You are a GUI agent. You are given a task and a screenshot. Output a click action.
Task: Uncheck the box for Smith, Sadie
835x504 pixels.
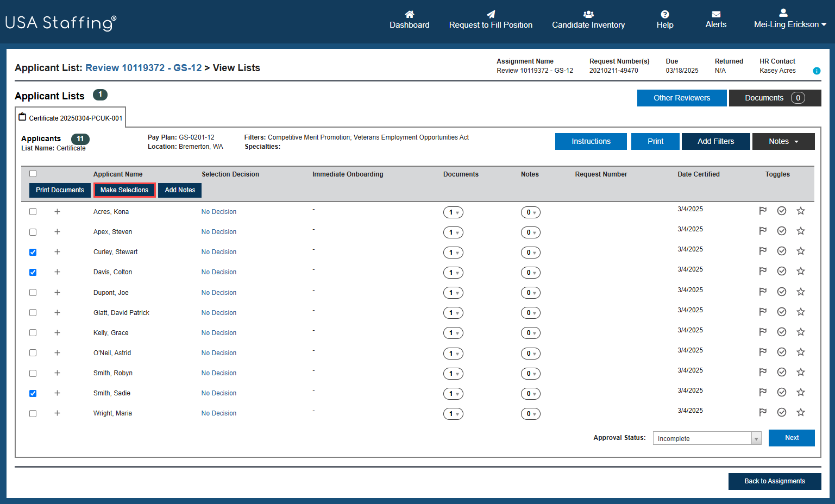click(33, 393)
